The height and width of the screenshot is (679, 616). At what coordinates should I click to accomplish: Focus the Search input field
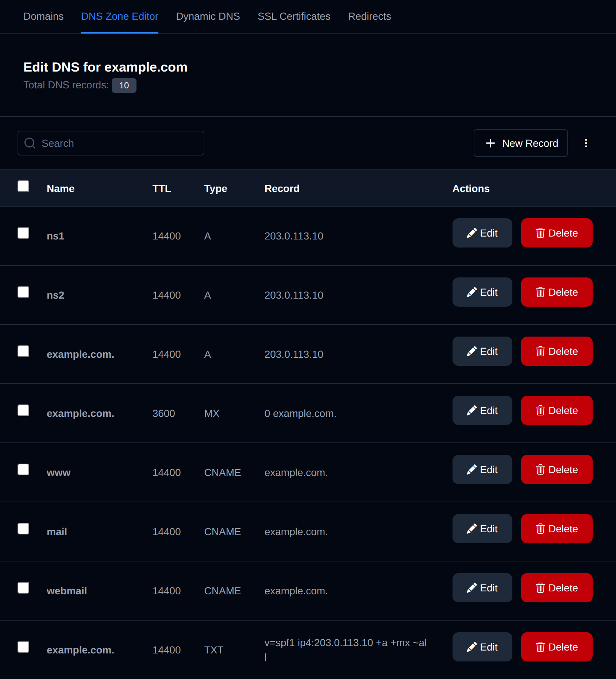click(x=111, y=143)
